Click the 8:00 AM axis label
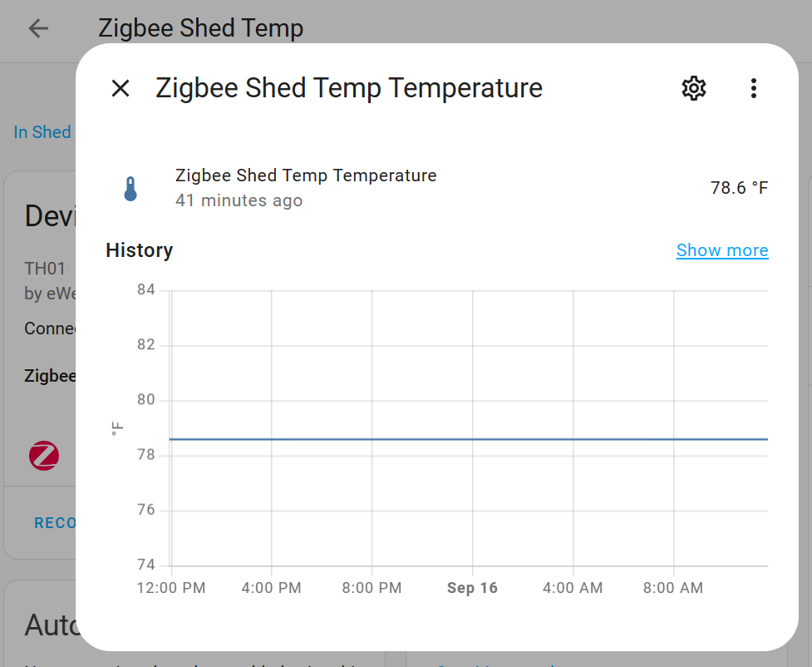The image size is (812, 667). [x=672, y=587]
